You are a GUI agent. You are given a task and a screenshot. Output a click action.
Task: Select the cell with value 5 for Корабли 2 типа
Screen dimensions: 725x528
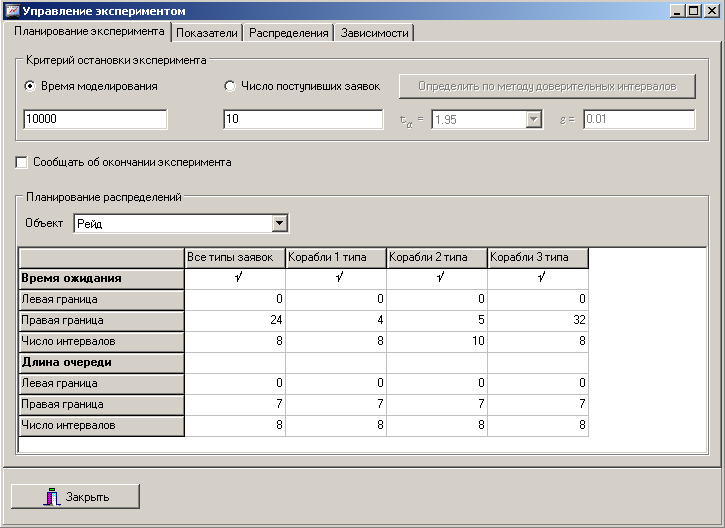coord(437,320)
